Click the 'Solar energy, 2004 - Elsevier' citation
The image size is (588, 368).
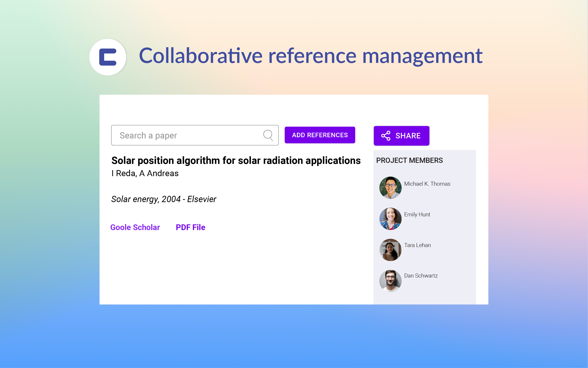pos(164,199)
